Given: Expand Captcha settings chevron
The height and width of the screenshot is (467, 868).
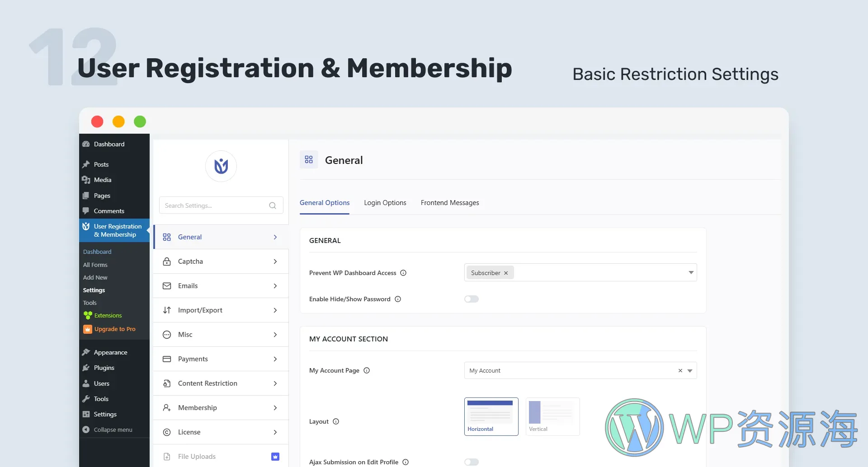Looking at the screenshot, I should click(275, 262).
